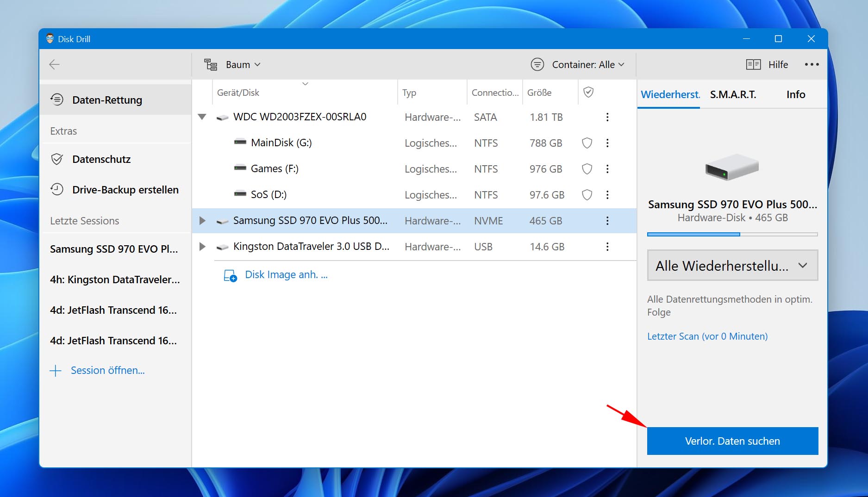Toggle protection shield for Games (F:)
Viewport: 868px width, 497px height.
point(587,169)
